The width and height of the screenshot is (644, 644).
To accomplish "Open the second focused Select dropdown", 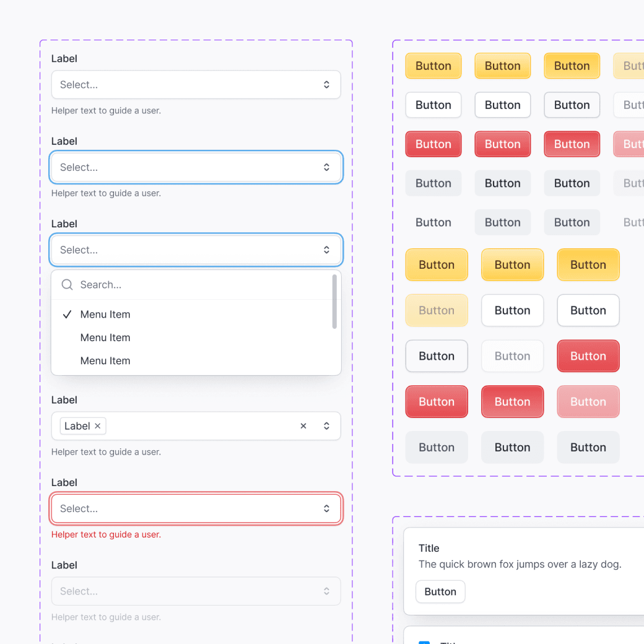I will [196, 167].
